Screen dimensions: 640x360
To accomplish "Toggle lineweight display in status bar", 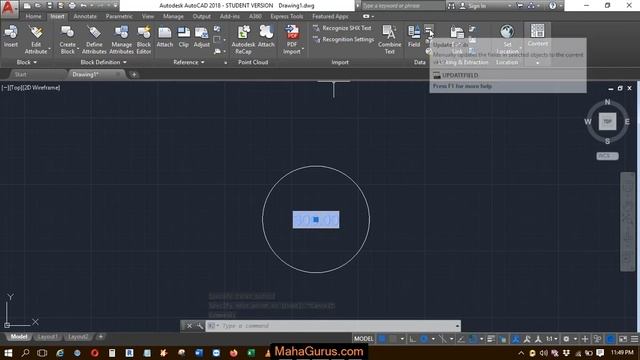I will click(491, 339).
